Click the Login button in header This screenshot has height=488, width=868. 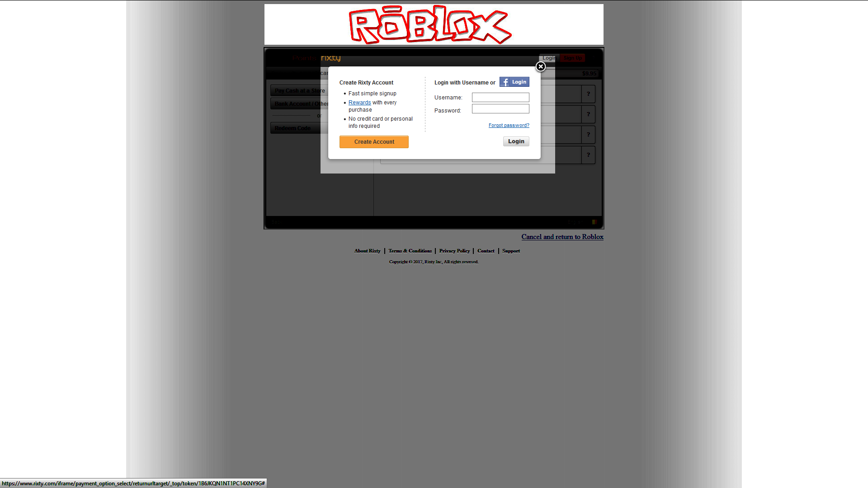point(549,58)
